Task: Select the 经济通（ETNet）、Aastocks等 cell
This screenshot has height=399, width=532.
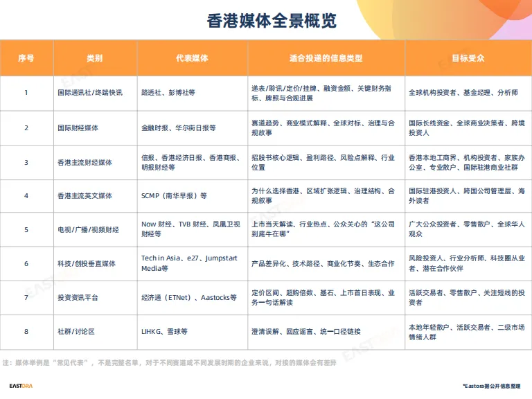Action: click(189, 297)
